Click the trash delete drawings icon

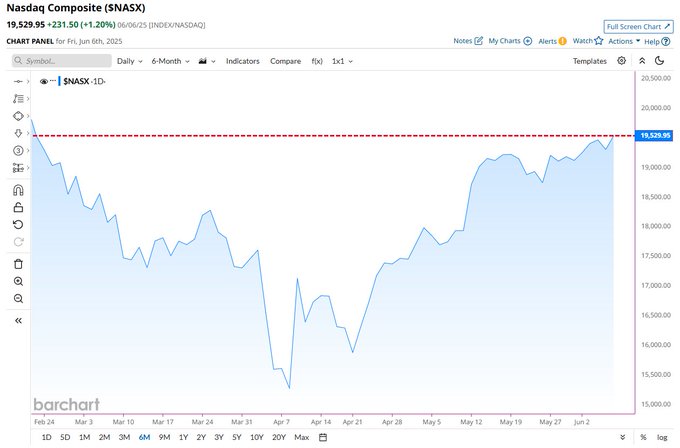pos(18,264)
